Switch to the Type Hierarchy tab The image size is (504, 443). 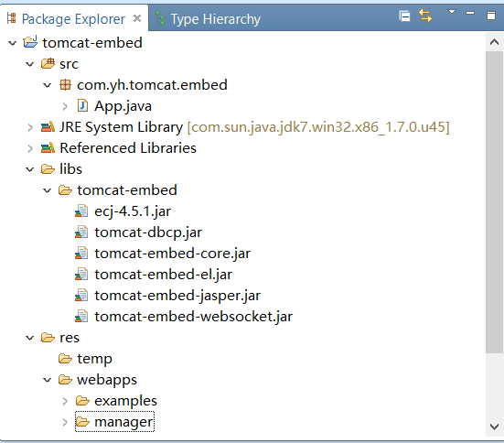pyautogui.click(x=209, y=19)
